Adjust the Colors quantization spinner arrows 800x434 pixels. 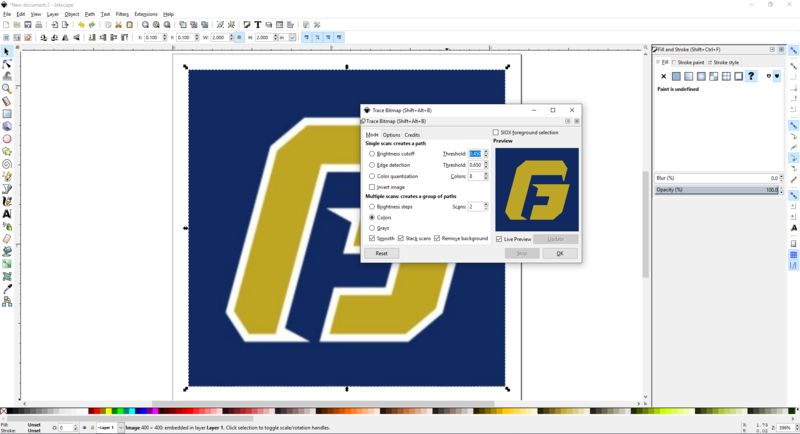486,176
